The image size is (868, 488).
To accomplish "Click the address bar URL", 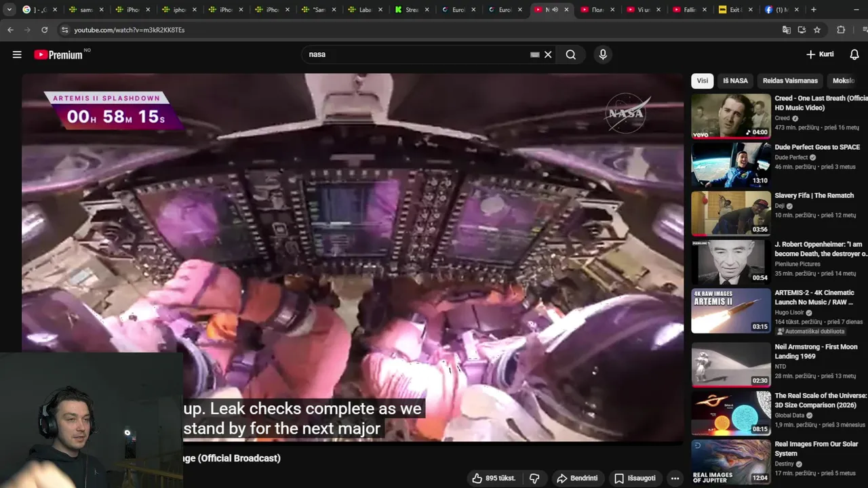I will (129, 30).
